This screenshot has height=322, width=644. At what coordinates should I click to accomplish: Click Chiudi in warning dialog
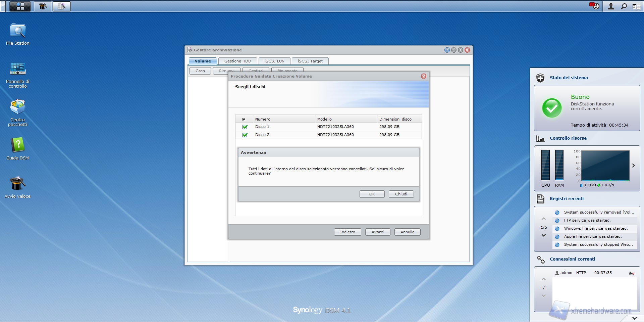point(401,194)
